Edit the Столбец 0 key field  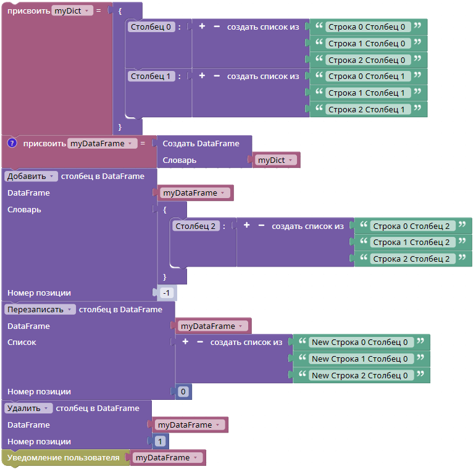tap(151, 27)
